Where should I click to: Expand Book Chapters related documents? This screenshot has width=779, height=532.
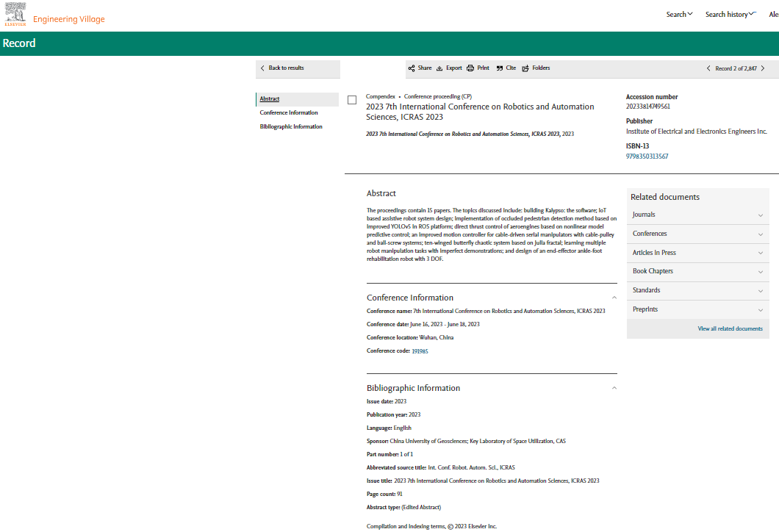[697, 271]
